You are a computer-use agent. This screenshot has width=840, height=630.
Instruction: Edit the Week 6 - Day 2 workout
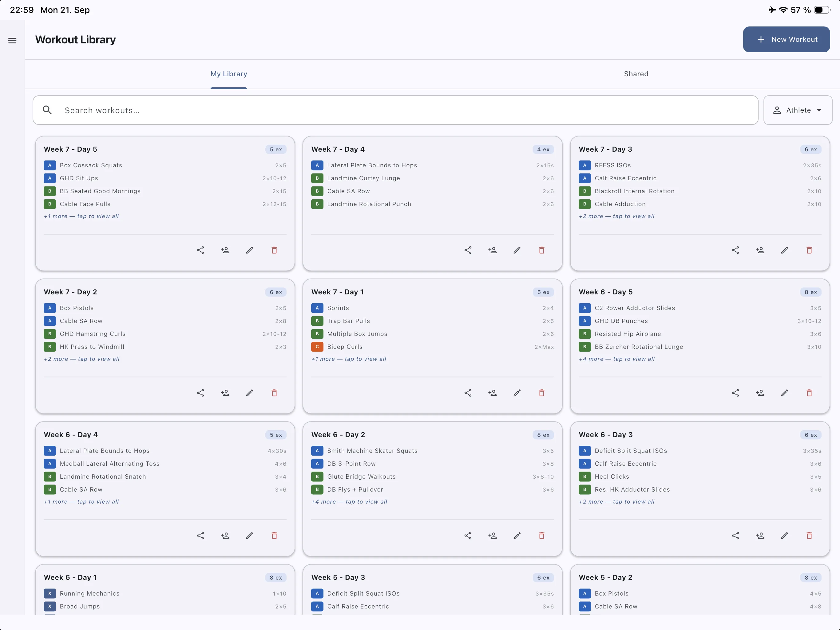click(x=517, y=535)
